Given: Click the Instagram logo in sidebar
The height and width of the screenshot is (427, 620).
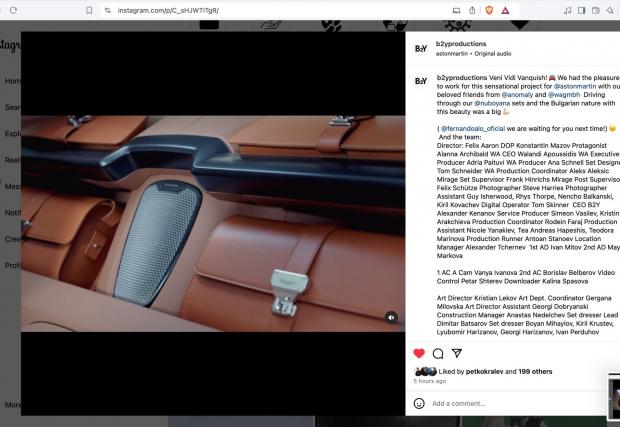Looking at the screenshot, I should 10,46.
